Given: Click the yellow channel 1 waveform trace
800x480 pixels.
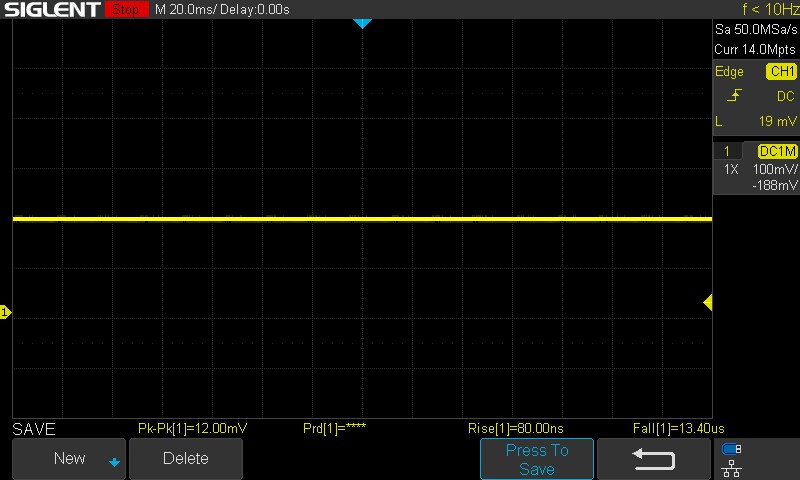Looking at the screenshot, I should pos(362,219).
